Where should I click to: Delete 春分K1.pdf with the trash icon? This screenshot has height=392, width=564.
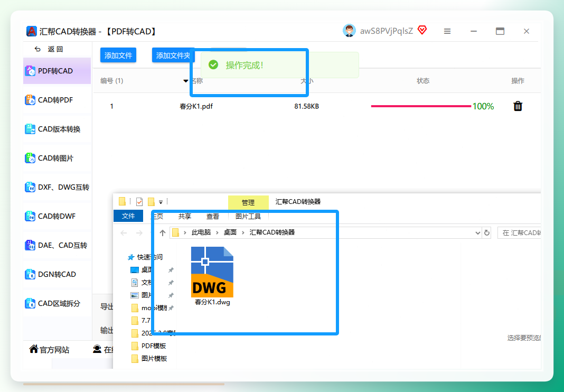tap(518, 106)
